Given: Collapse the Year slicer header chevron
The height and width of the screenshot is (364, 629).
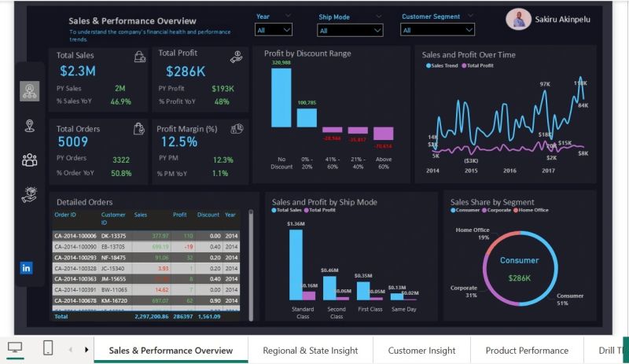Looking at the screenshot, I should [x=288, y=16].
